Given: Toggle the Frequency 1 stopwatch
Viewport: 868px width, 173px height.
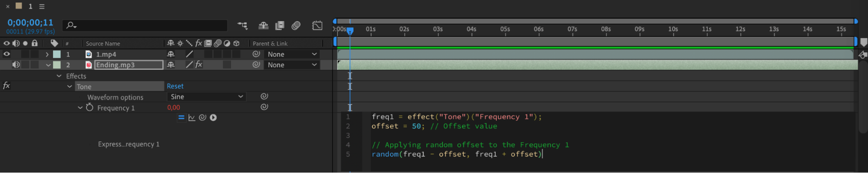Looking at the screenshot, I should [89, 108].
